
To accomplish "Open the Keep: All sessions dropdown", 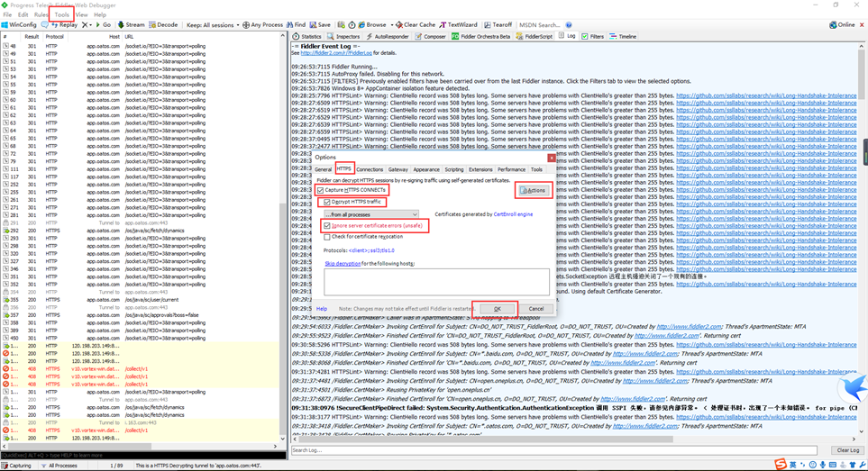I will (x=213, y=25).
